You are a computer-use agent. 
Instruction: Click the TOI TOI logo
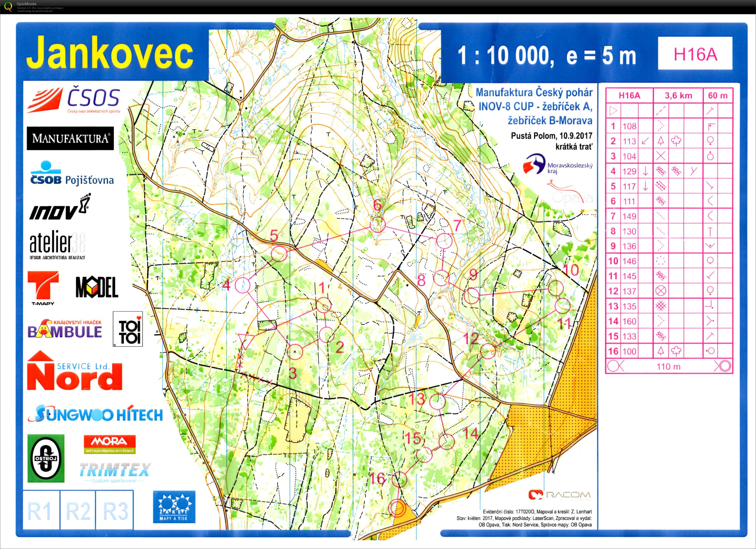tap(128, 329)
